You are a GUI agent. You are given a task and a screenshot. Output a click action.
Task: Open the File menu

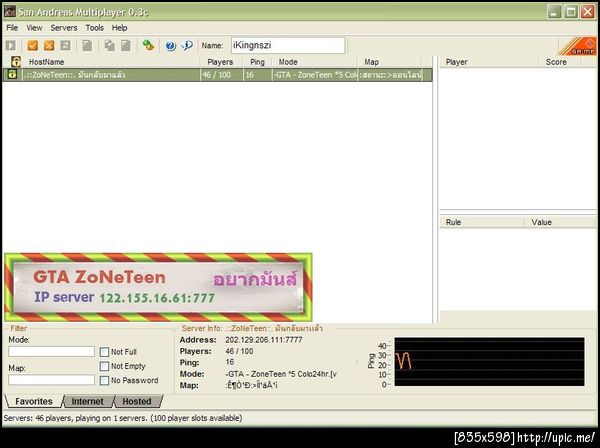tap(12, 28)
